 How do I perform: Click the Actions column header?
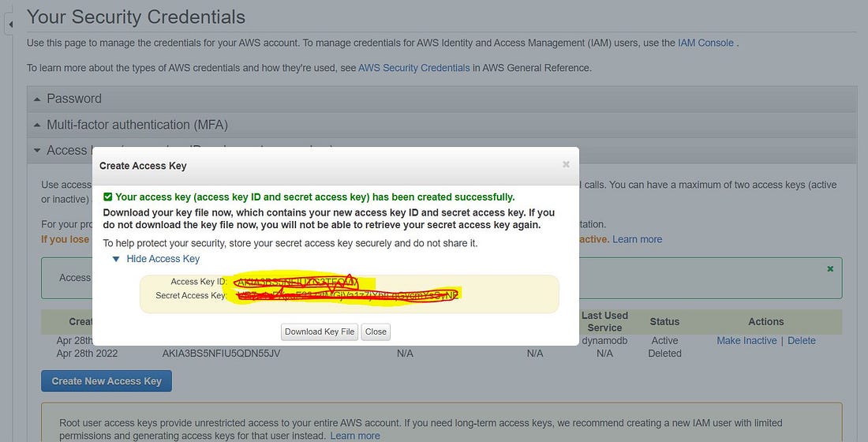click(766, 321)
